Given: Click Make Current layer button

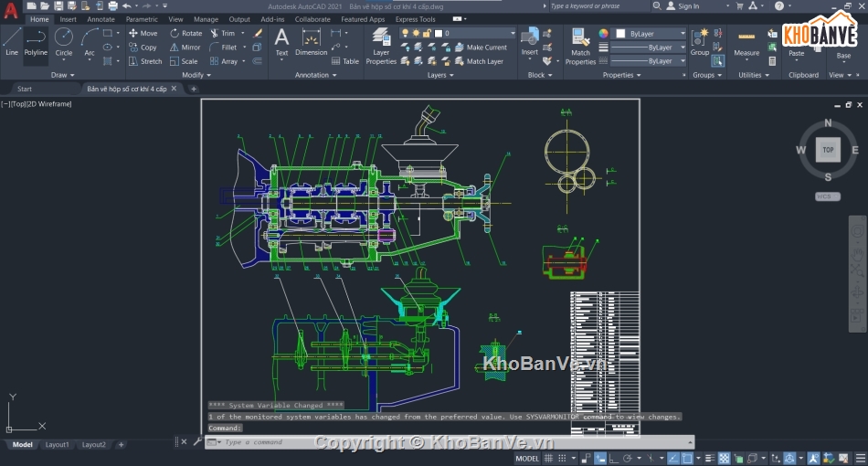Looking at the screenshot, I should click(x=481, y=48).
